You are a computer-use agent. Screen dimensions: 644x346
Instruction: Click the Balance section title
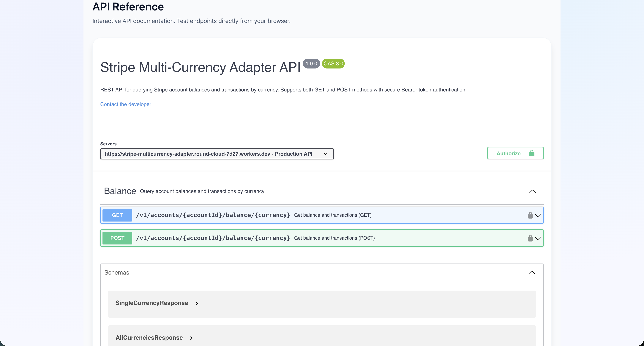pyautogui.click(x=120, y=191)
